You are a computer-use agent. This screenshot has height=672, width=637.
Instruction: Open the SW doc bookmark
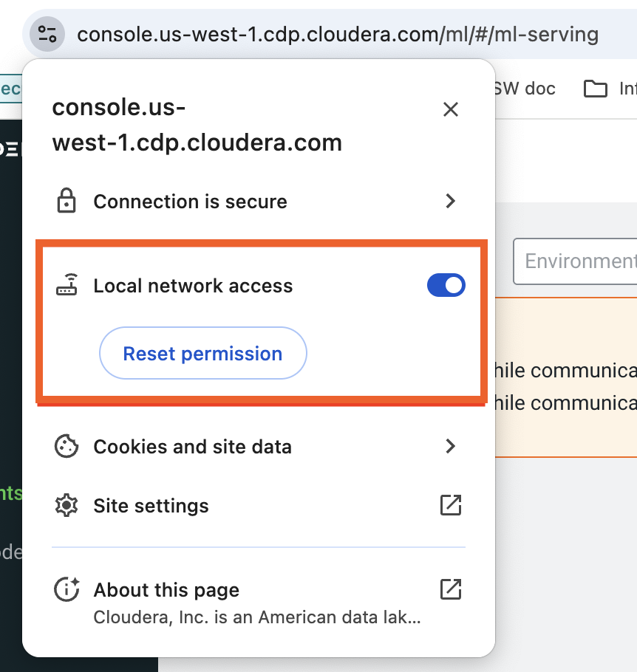[x=525, y=89]
